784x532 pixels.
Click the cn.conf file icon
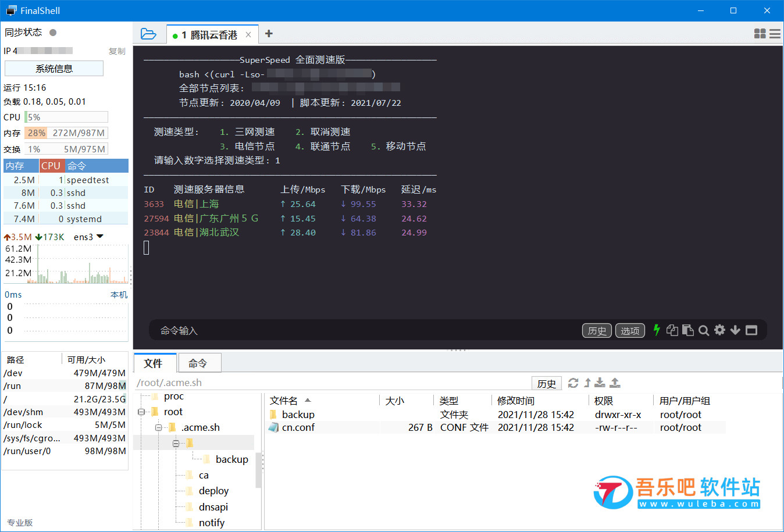pos(273,427)
